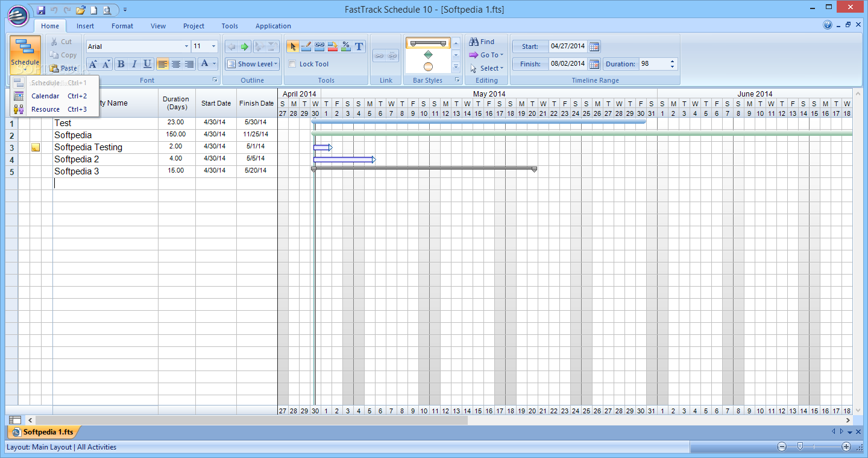Select the text T tool

point(359,46)
